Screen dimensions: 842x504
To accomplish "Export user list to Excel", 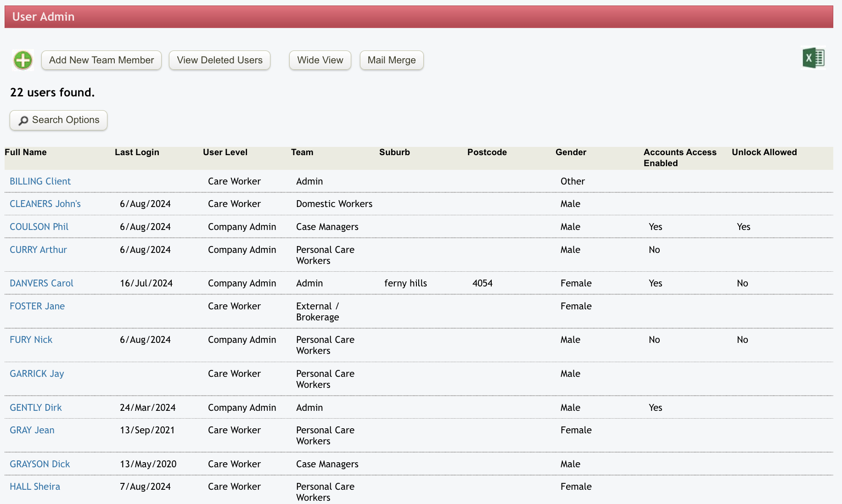I will pos(813,58).
